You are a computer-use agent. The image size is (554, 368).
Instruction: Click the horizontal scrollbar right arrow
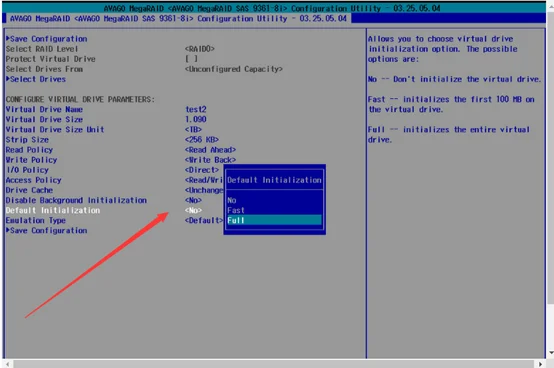(540, 364)
